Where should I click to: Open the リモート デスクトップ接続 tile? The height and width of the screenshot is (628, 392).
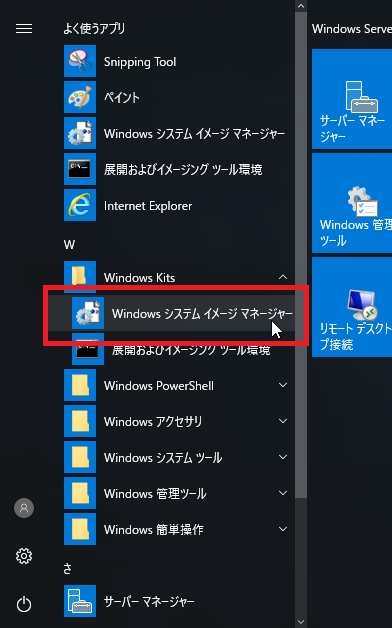click(x=352, y=307)
